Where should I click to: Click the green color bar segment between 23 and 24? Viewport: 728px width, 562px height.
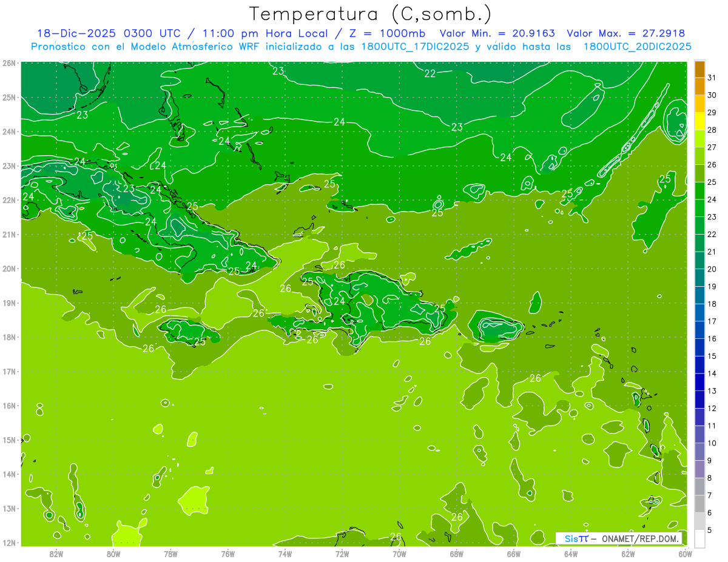(699, 209)
